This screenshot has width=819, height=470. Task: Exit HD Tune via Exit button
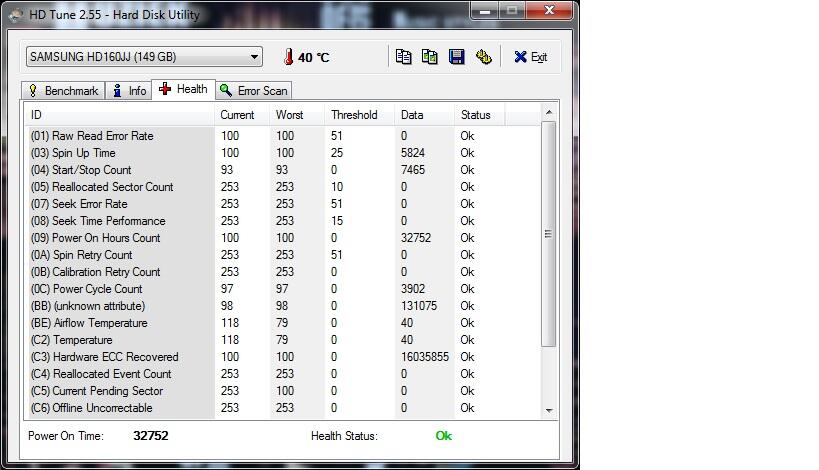pos(530,57)
